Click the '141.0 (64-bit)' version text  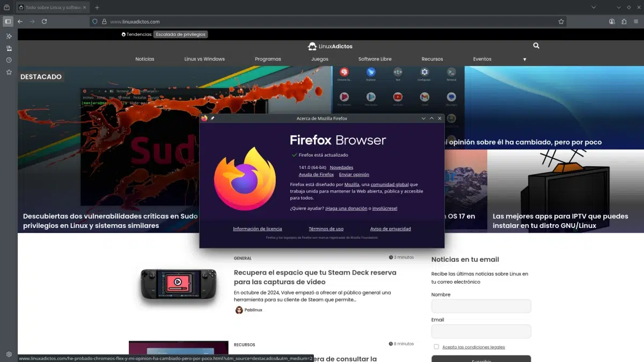click(312, 167)
